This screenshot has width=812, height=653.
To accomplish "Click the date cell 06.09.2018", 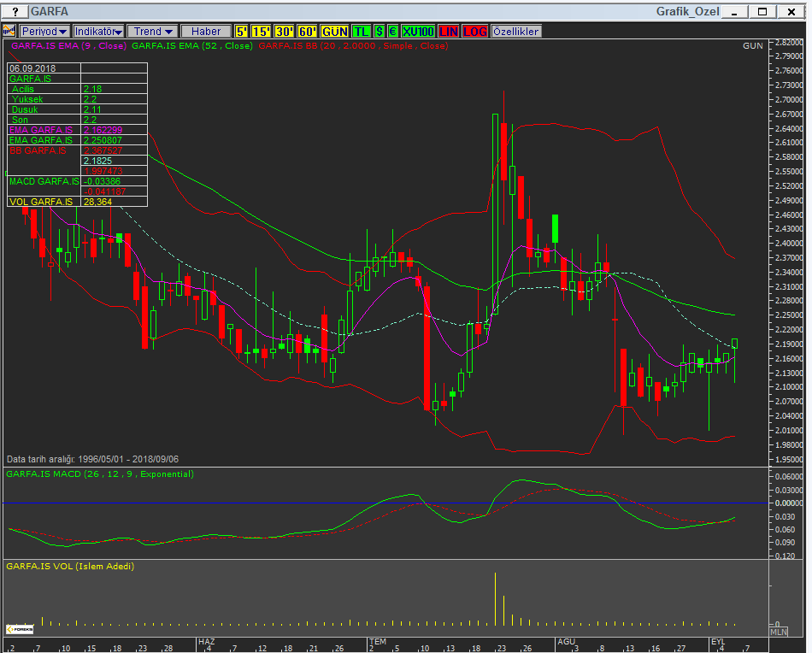I will tap(44, 68).
